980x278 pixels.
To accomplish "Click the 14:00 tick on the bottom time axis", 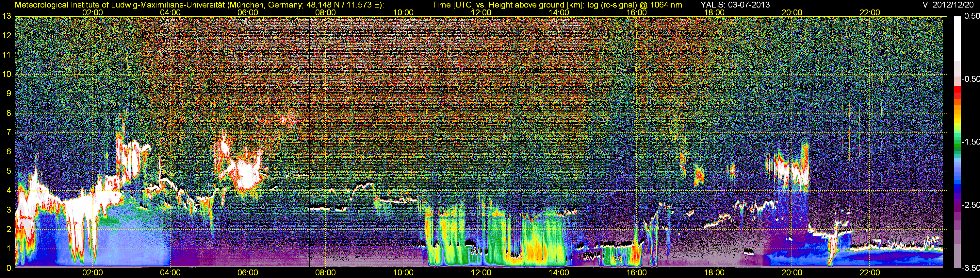I will click(559, 273).
